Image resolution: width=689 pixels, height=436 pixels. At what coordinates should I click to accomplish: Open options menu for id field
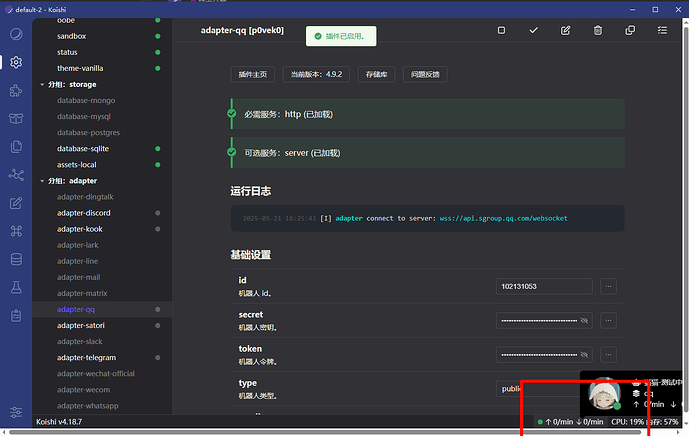(x=609, y=287)
